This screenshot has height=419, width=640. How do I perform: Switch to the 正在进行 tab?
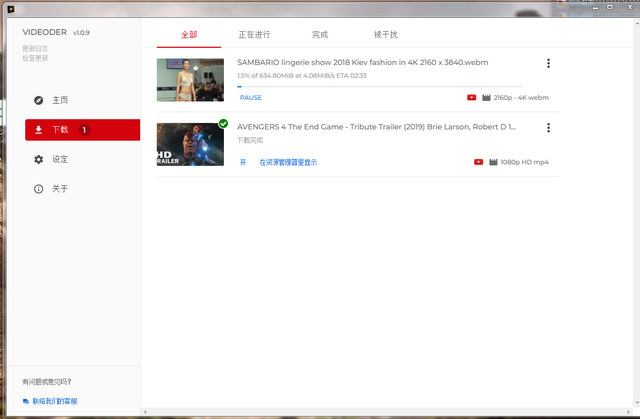[x=254, y=35]
